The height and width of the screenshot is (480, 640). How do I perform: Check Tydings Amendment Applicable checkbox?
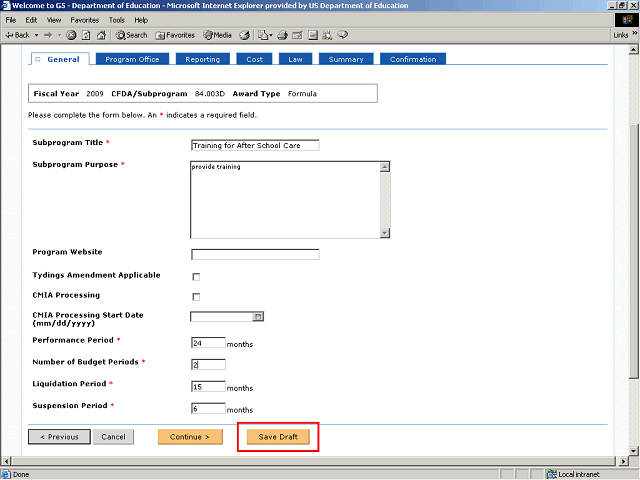pyautogui.click(x=196, y=277)
